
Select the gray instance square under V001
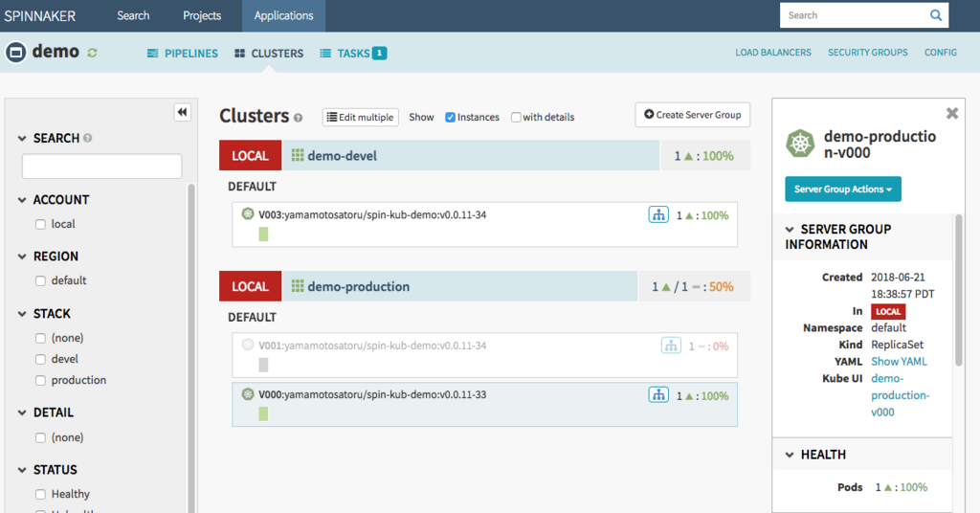tap(263, 365)
